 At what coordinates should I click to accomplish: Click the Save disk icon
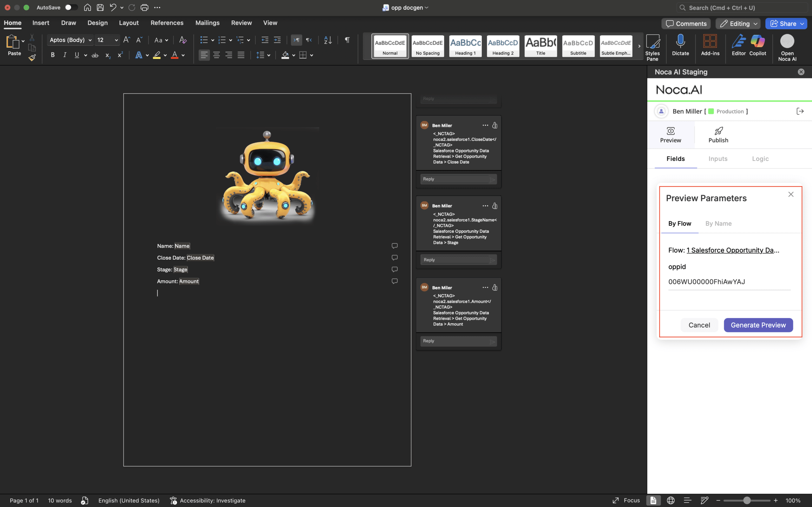[x=100, y=7]
